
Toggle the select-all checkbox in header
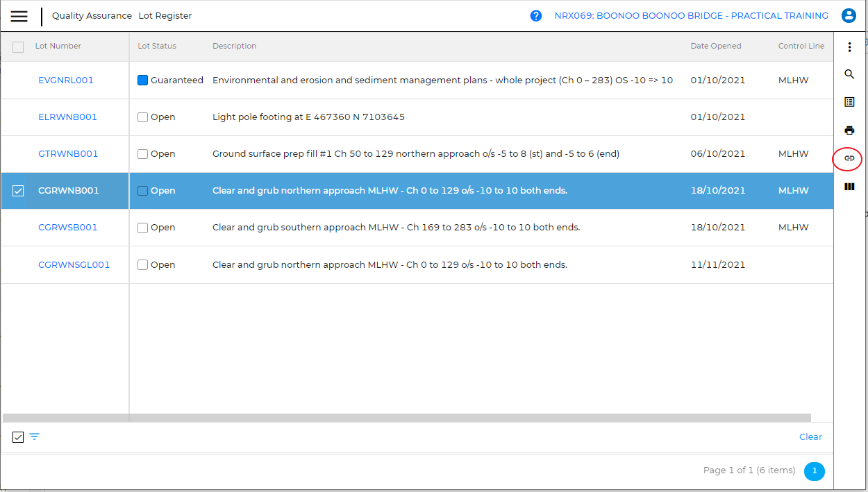[18, 47]
